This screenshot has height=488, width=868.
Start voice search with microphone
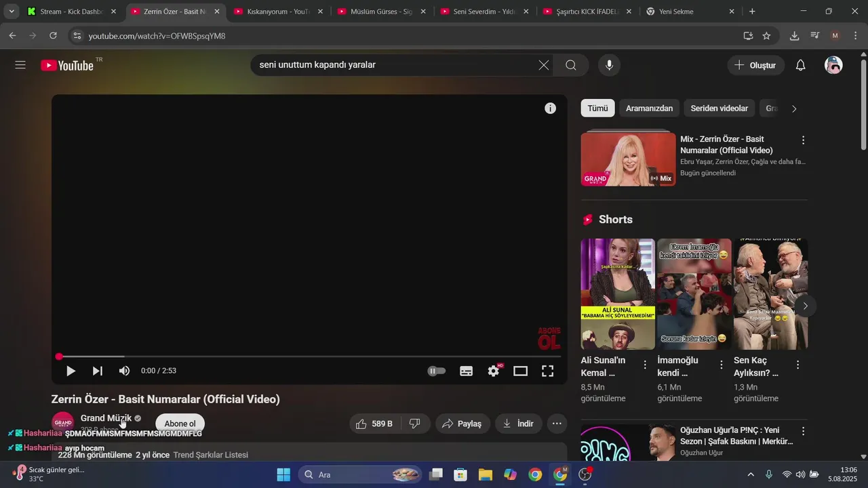point(609,65)
